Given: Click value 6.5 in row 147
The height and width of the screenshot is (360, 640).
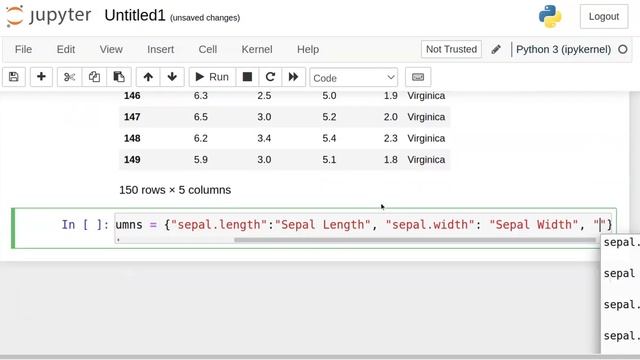Looking at the screenshot, I should point(201,117).
